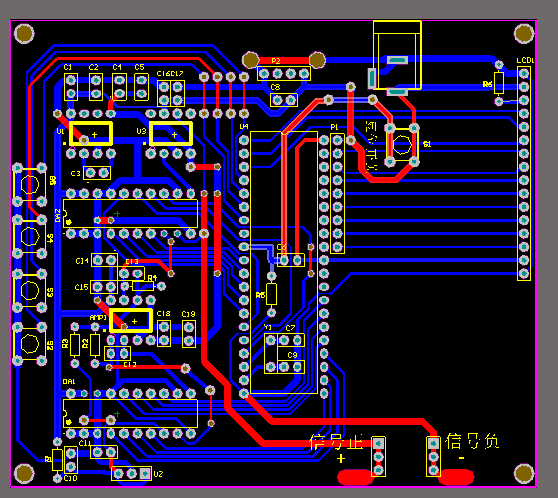Click the S1 push-button circle outline

tap(402, 145)
